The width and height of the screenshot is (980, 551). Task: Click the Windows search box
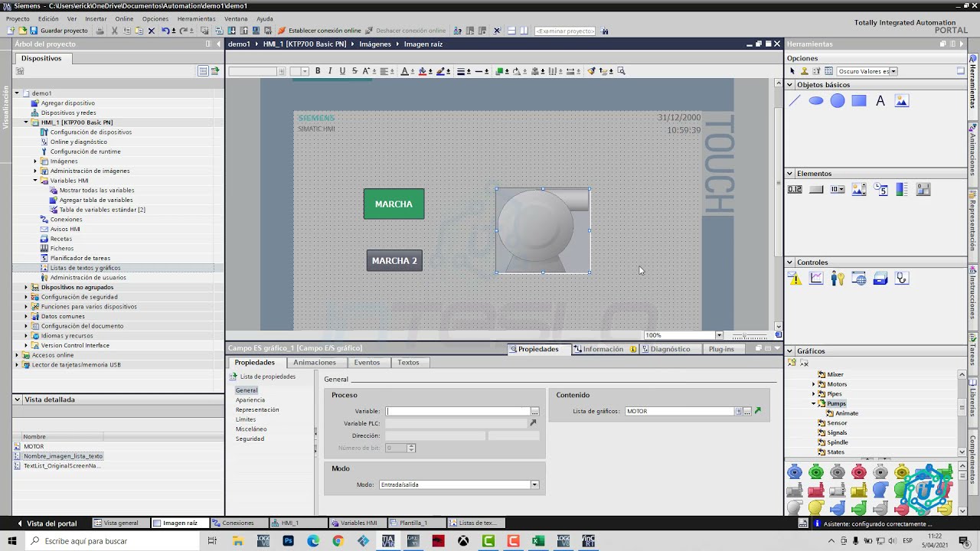coord(113,541)
